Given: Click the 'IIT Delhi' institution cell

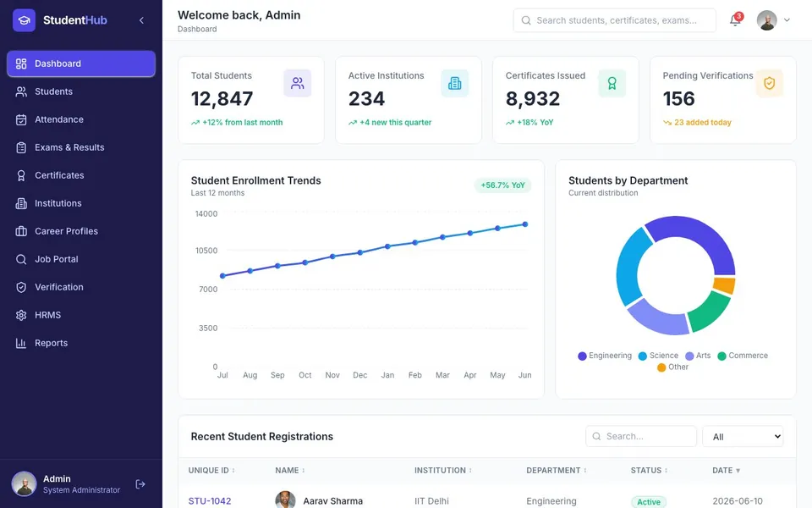Looking at the screenshot, I should point(431,501).
